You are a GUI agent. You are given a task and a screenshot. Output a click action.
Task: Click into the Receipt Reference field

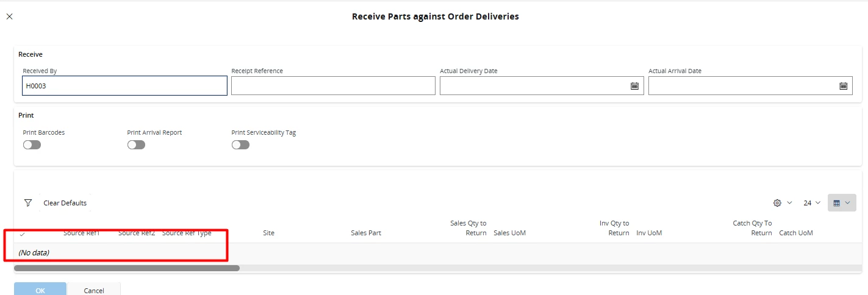(333, 86)
